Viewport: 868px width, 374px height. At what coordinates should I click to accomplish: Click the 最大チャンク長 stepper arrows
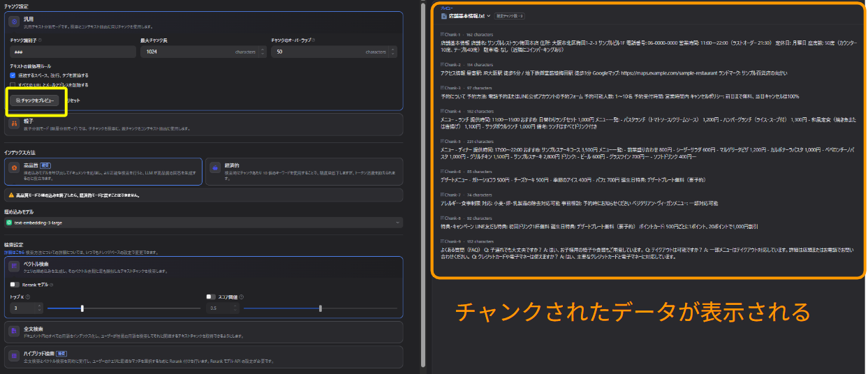(262, 52)
